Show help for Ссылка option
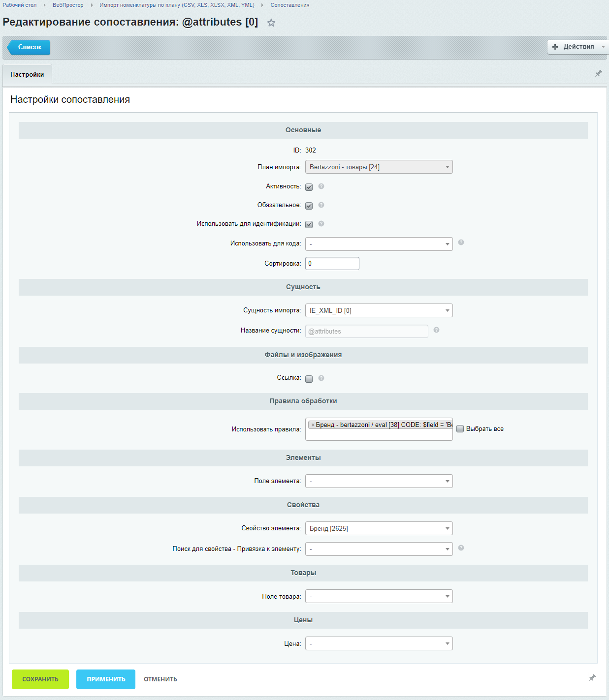 click(321, 378)
